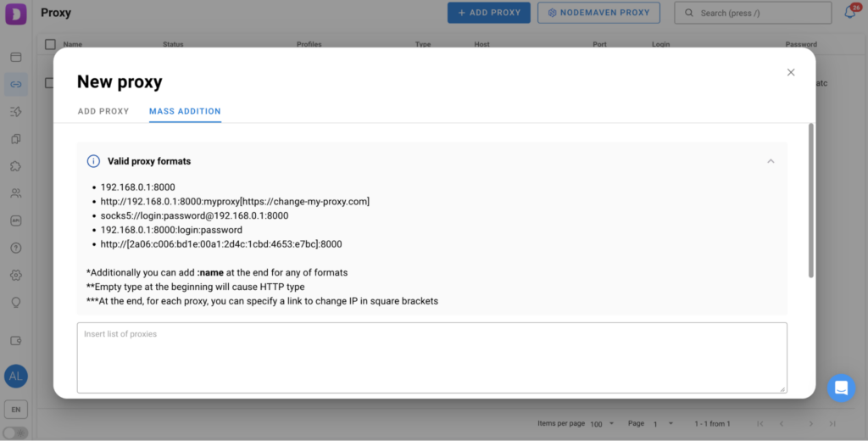Check the select-all checkbox in table header
868x441 pixels.
coord(50,44)
